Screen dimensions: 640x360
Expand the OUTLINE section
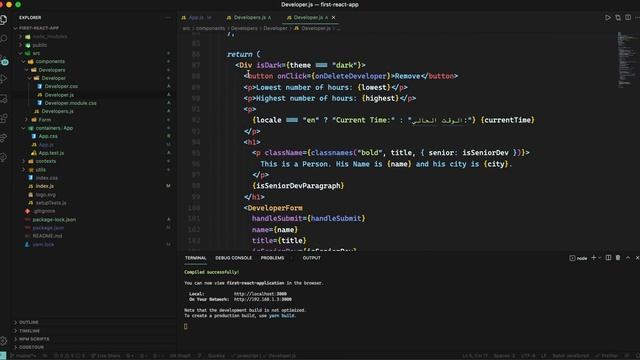29,322
